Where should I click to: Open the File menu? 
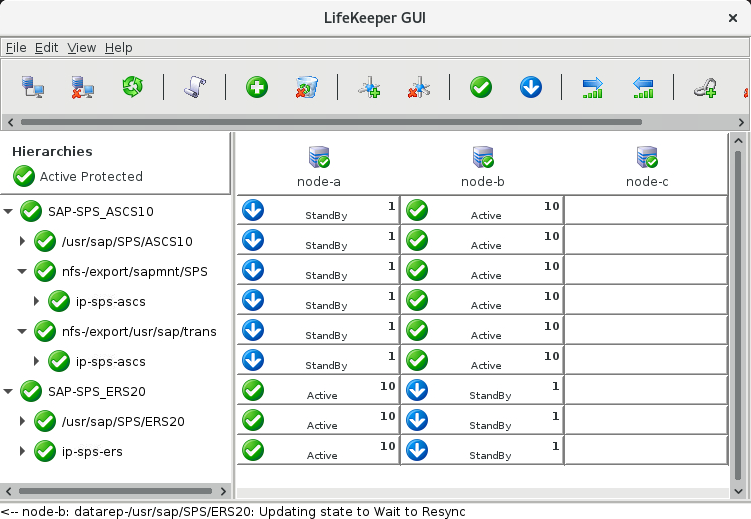(16, 47)
